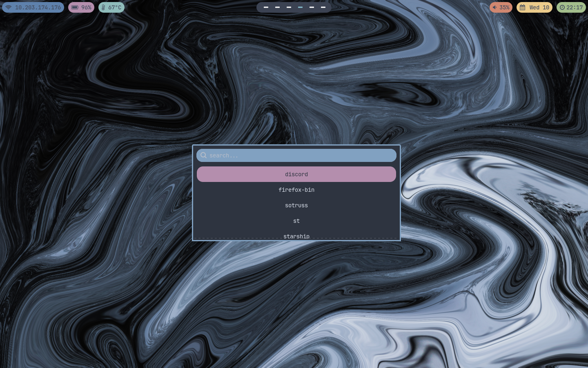Click the magnifier icon in launcher search
The height and width of the screenshot is (368, 588).
tap(203, 155)
